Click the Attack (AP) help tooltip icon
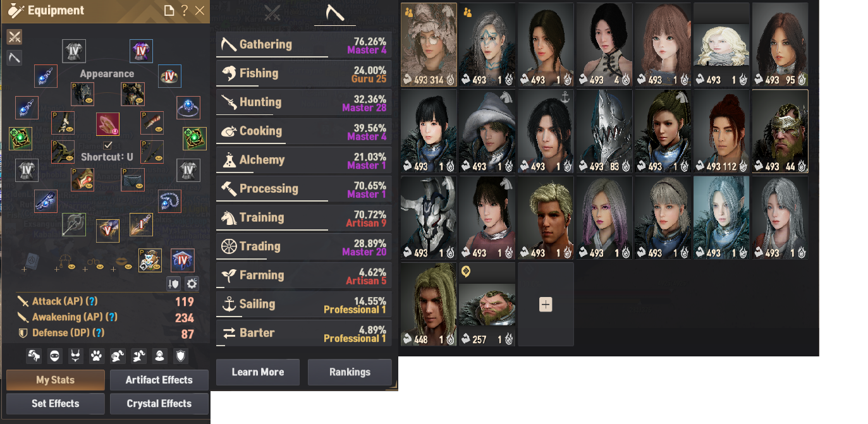Image resolution: width=868 pixels, height=424 pixels. point(93,301)
